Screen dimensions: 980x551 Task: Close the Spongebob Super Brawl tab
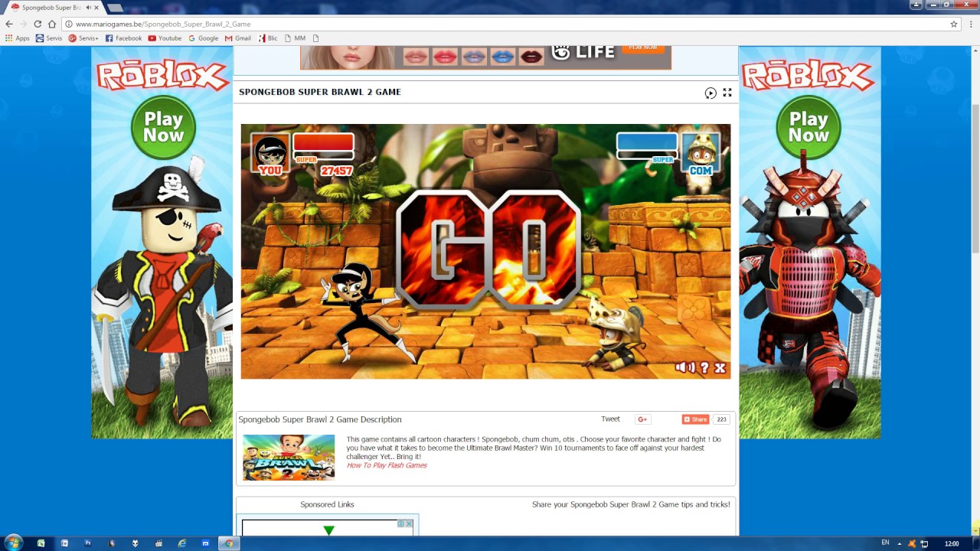[x=96, y=8]
